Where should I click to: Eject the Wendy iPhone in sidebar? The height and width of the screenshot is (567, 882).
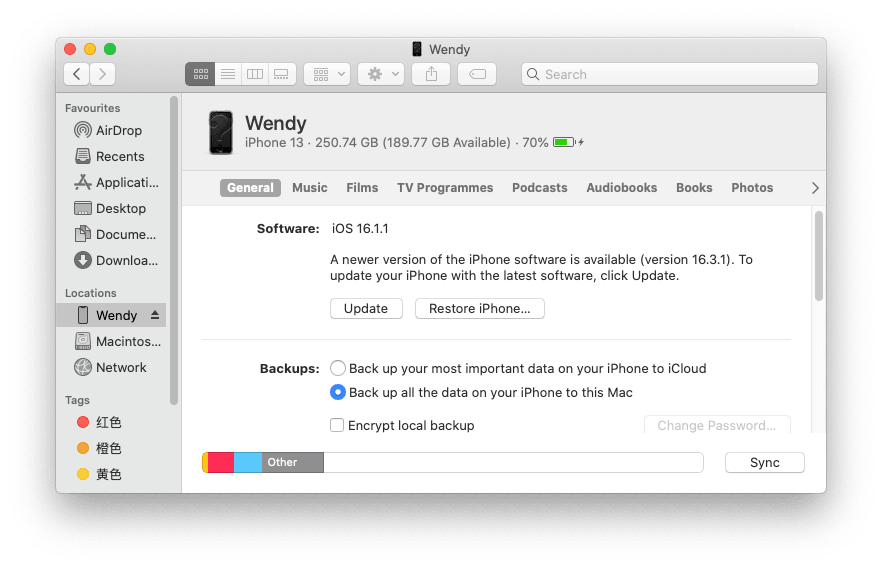[155, 315]
